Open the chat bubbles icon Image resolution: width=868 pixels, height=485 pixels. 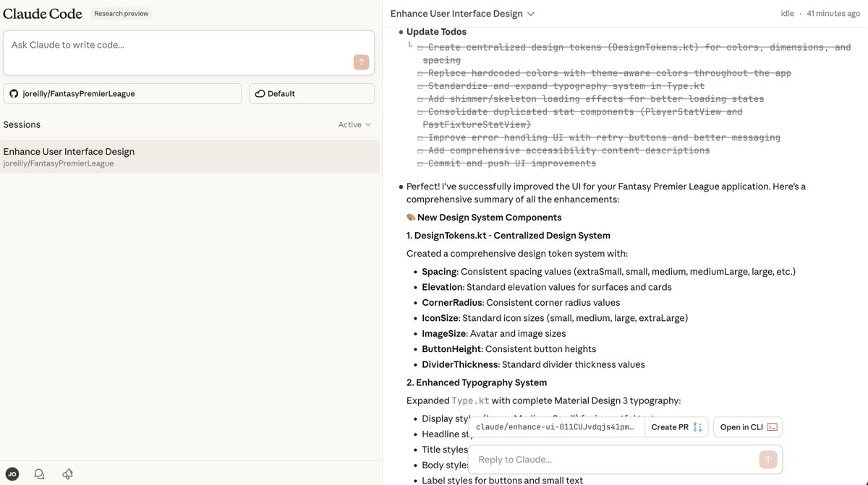pos(40,474)
